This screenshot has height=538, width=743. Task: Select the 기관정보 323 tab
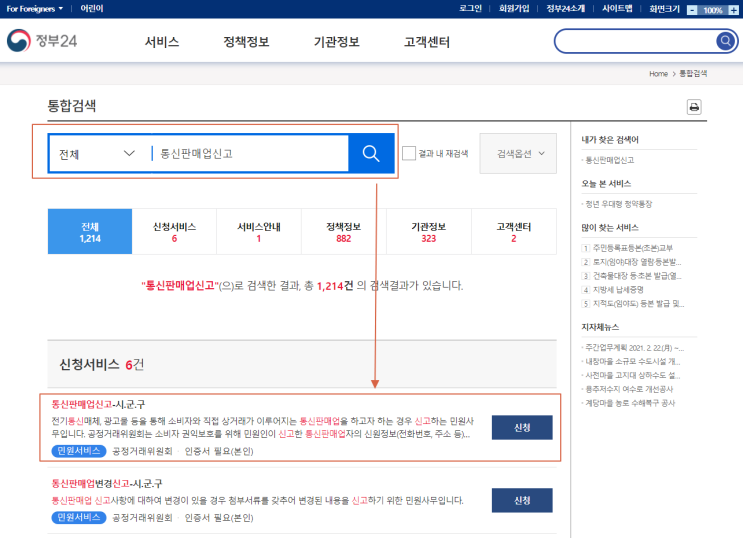(429, 232)
